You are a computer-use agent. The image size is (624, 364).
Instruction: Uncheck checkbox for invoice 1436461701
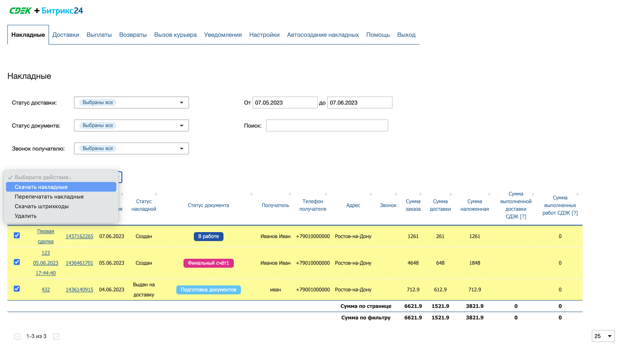tap(17, 262)
